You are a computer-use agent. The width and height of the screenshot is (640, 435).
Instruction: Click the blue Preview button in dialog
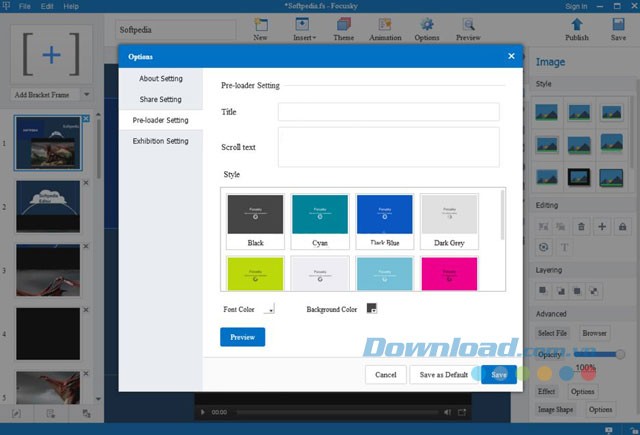pos(242,337)
